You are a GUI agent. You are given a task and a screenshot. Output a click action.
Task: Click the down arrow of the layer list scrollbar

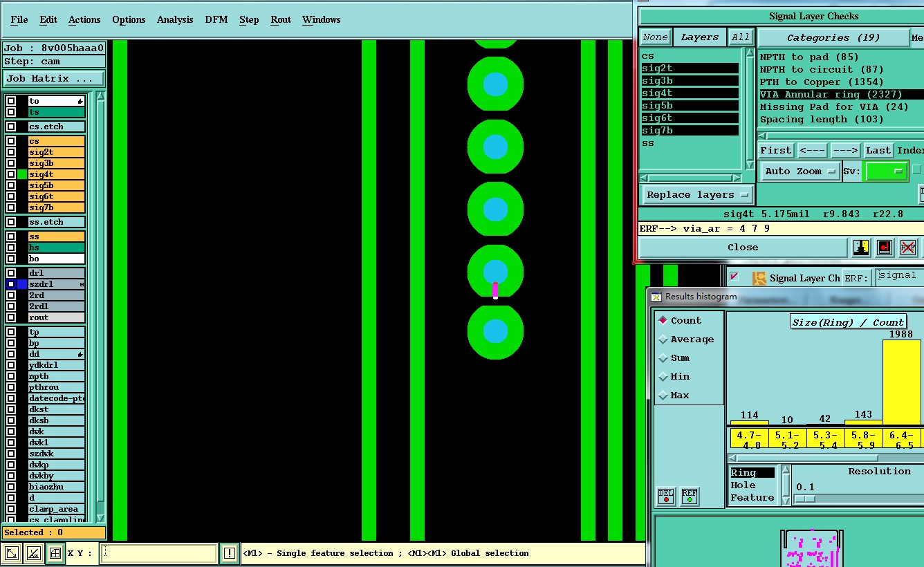coord(100,518)
